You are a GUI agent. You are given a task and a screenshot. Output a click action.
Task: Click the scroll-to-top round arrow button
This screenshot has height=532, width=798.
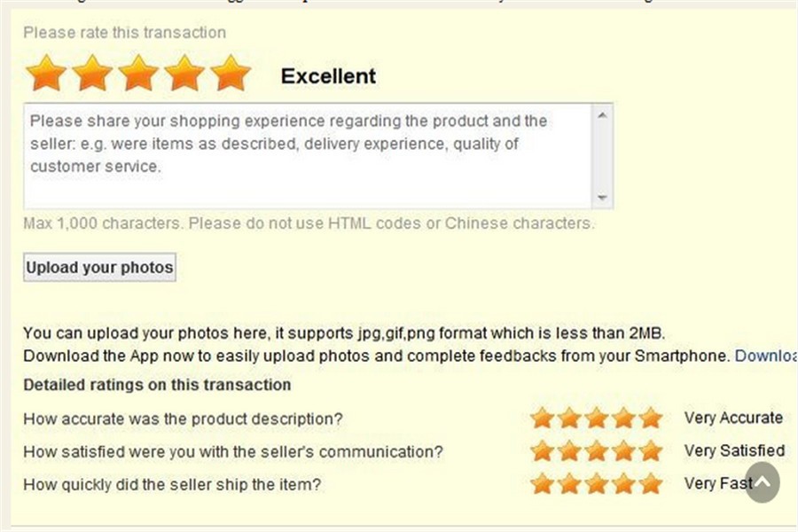(x=762, y=482)
